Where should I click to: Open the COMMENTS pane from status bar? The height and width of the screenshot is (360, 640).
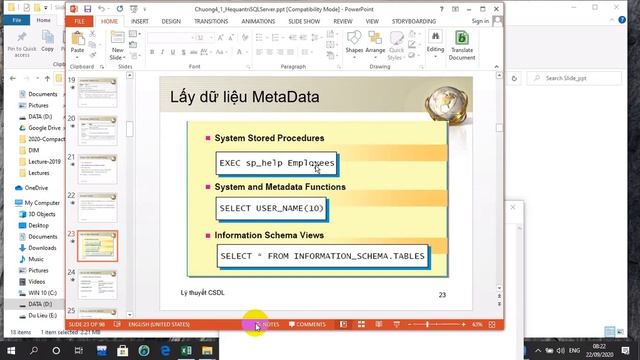[307, 324]
